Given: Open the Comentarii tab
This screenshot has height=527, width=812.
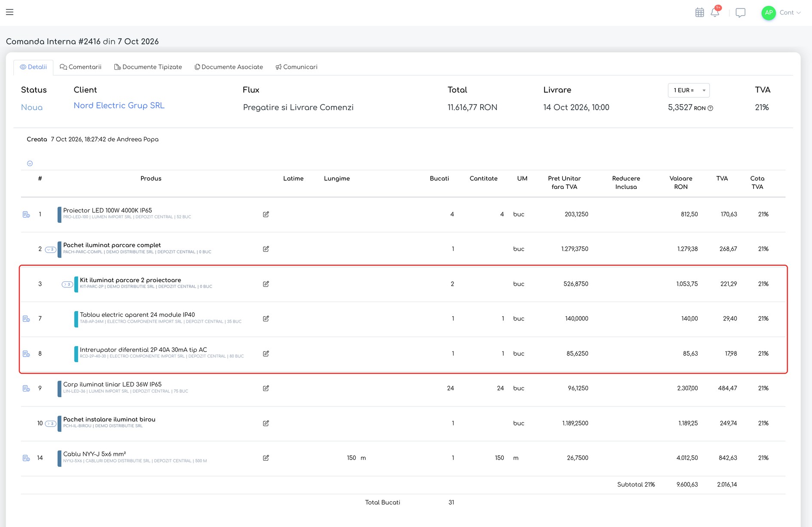Looking at the screenshot, I should pyautogui.click(x=81, y=67).
